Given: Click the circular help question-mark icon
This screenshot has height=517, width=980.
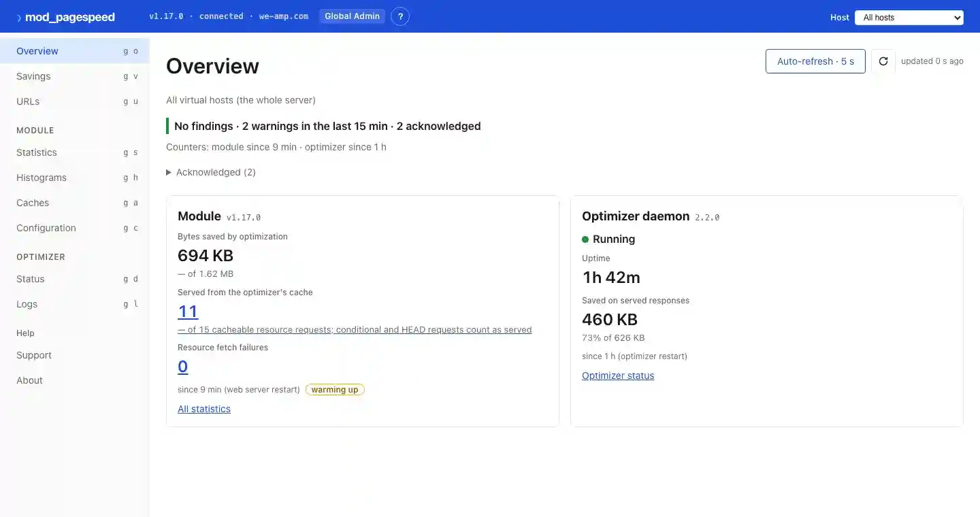Looking at the screenshot, I should (x=400, y=16).
